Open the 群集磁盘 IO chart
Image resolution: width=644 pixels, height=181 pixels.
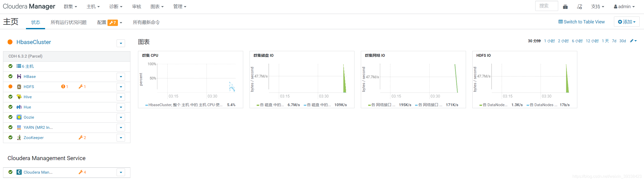[302, 79]
